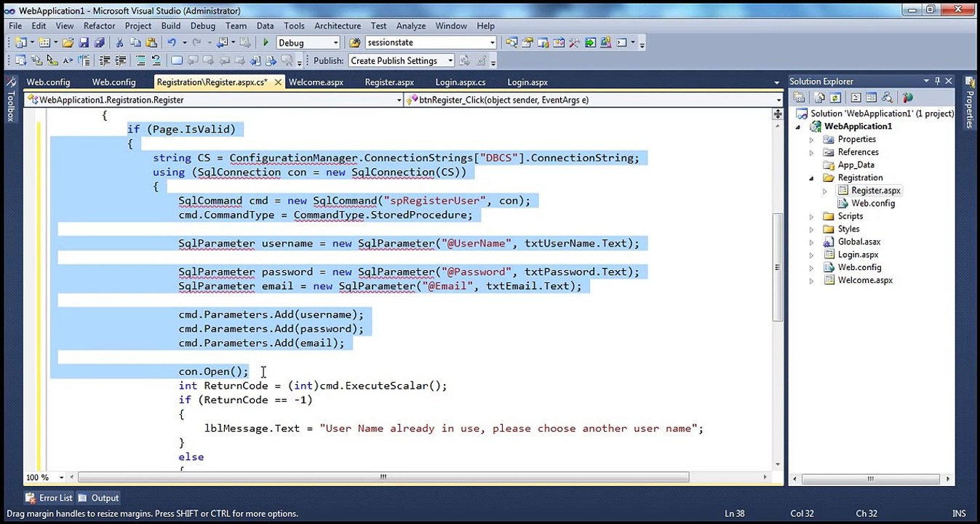This screenshot has width=980, height=524.
Task: Click the Cut scissors icon
Action: click(119, 42)
